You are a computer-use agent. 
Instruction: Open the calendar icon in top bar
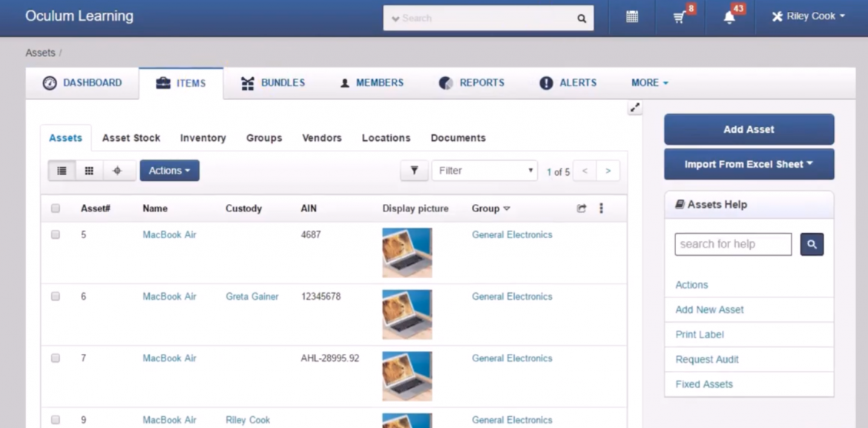631,16
